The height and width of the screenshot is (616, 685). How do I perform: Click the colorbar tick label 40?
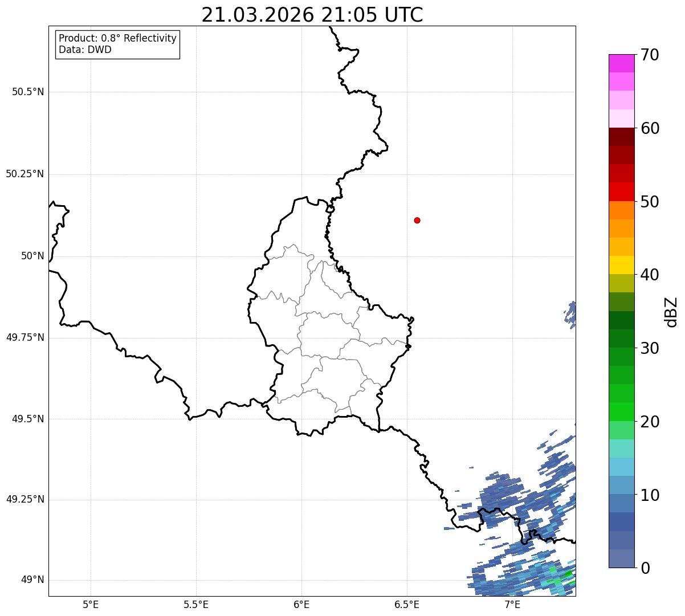650,275
